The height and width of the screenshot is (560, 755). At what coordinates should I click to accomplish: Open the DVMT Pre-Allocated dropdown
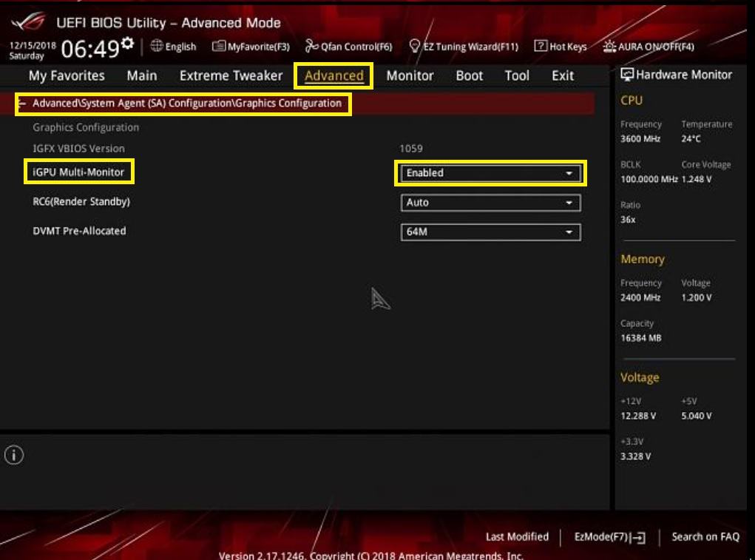pyautogui.click(x=491, y=232)
